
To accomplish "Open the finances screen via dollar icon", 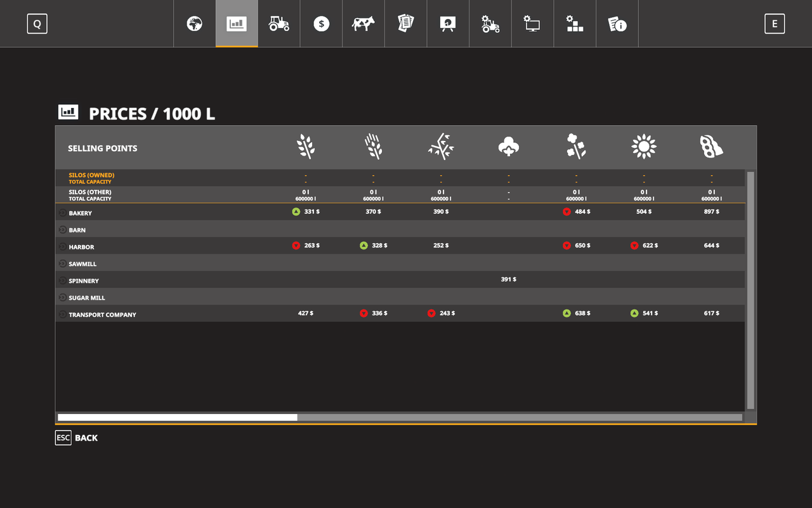I will (321, 23).
